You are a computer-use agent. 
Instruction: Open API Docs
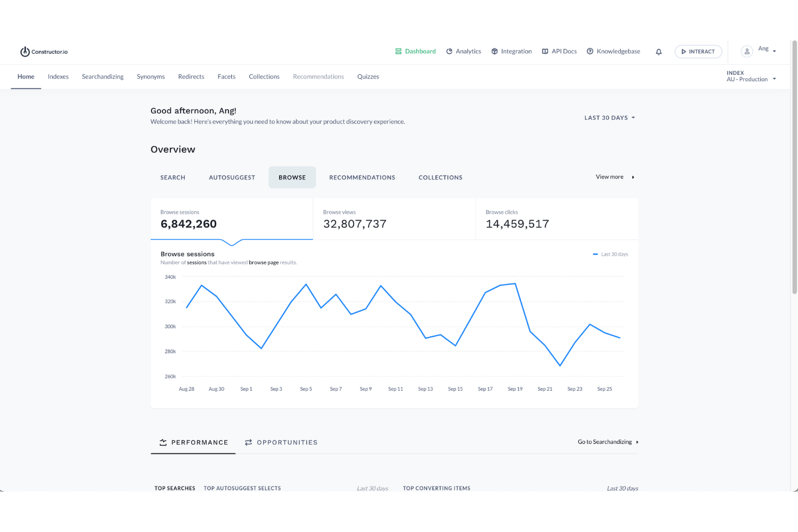pyautogui.click(x=559, y=51)
